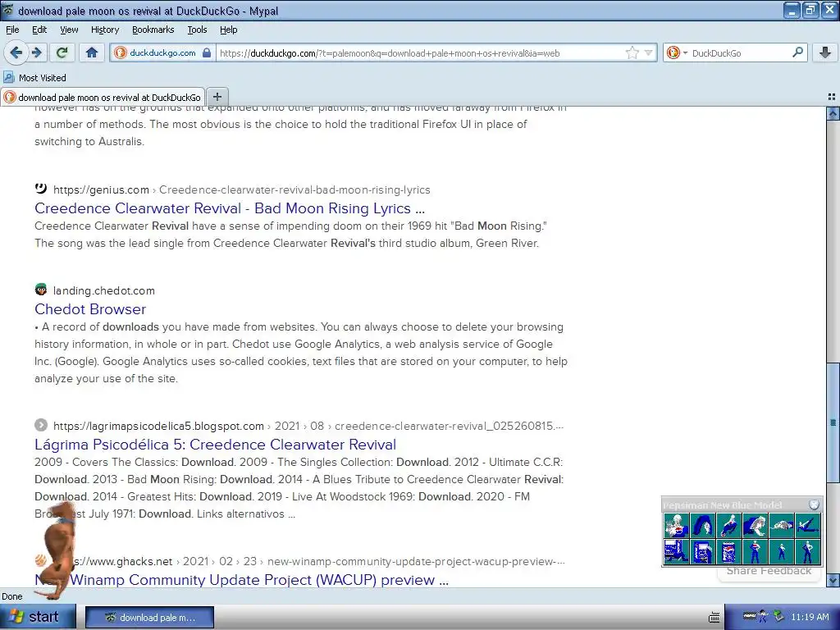The image size is (840, 630).
Task: Click the lagrimapsicodelica5 blogspot favicon
Action: click(41, 426)
